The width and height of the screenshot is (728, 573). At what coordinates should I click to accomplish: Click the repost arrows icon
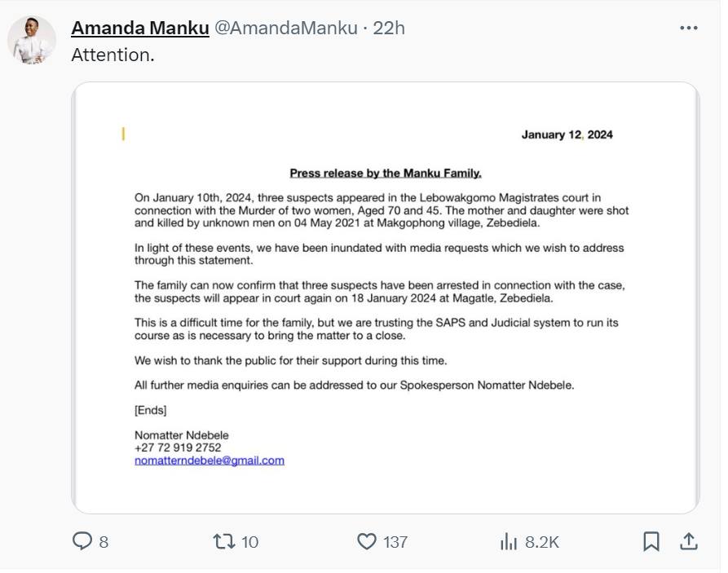point(224,541)
